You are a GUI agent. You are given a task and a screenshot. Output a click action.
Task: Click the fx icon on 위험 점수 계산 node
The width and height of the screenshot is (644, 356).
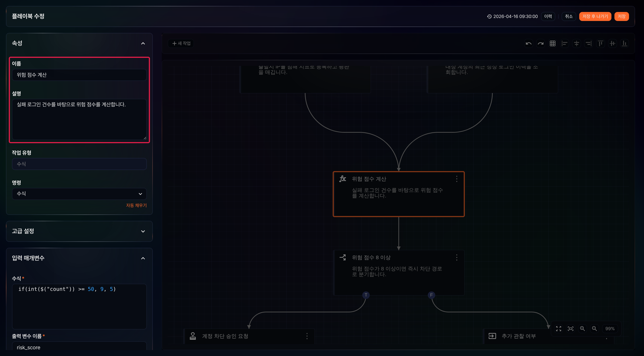(x=343, y=179)
